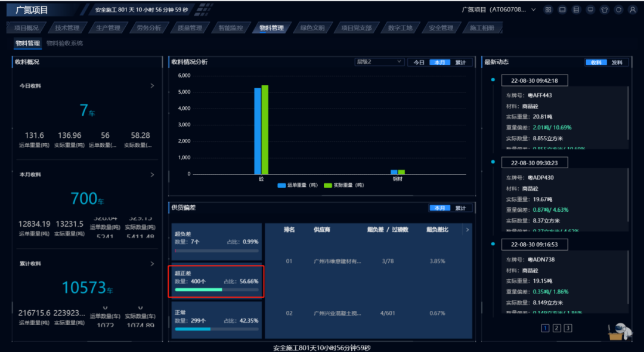Open the 物料验收系统 sub-tab
This screenshot has height=352, width=644.
coord(64,44)
